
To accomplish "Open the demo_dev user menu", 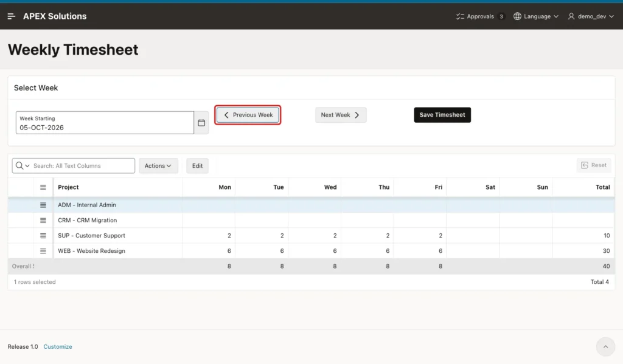I will 591,16.
